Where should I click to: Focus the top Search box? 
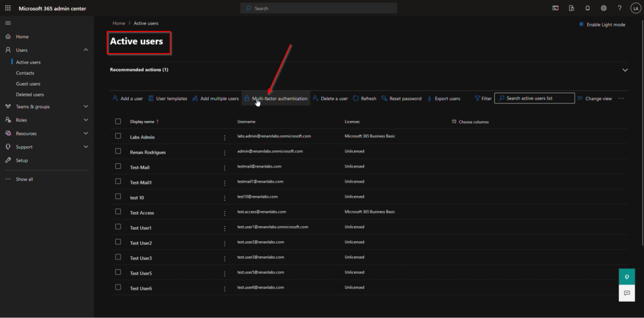click(x=318, y=8)
